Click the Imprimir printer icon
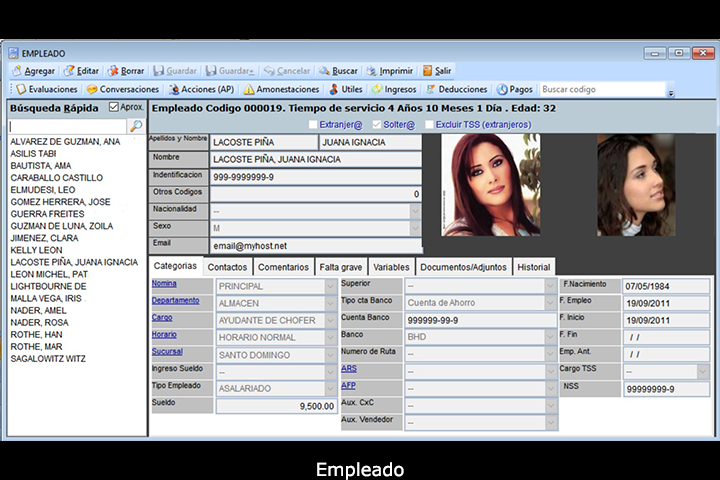This screenshot has height=480, width=720. (x=372, y=71)
